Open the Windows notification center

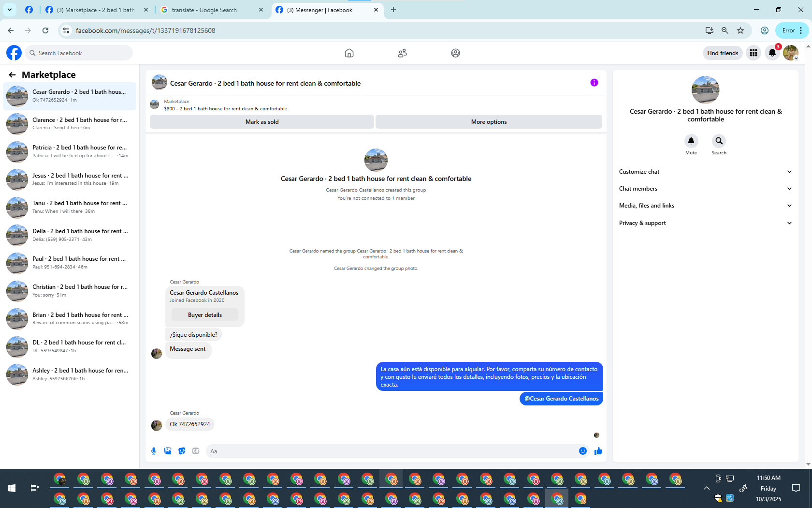796,488
